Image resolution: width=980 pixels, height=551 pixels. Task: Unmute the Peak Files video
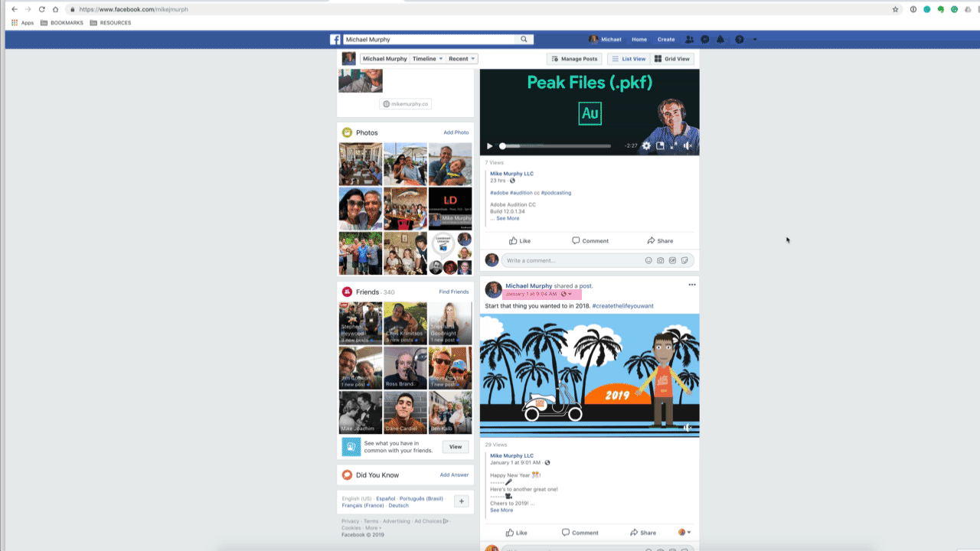click(688, 145)
